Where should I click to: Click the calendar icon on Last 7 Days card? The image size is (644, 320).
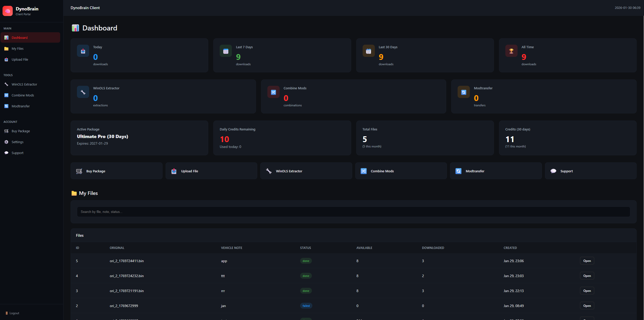226,51
